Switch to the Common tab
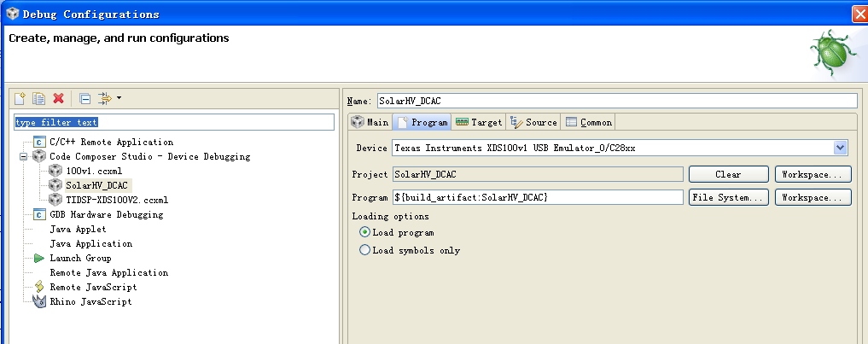Viewport: 868px width, 344px height. pyautogui.click(x=588, y=122)
